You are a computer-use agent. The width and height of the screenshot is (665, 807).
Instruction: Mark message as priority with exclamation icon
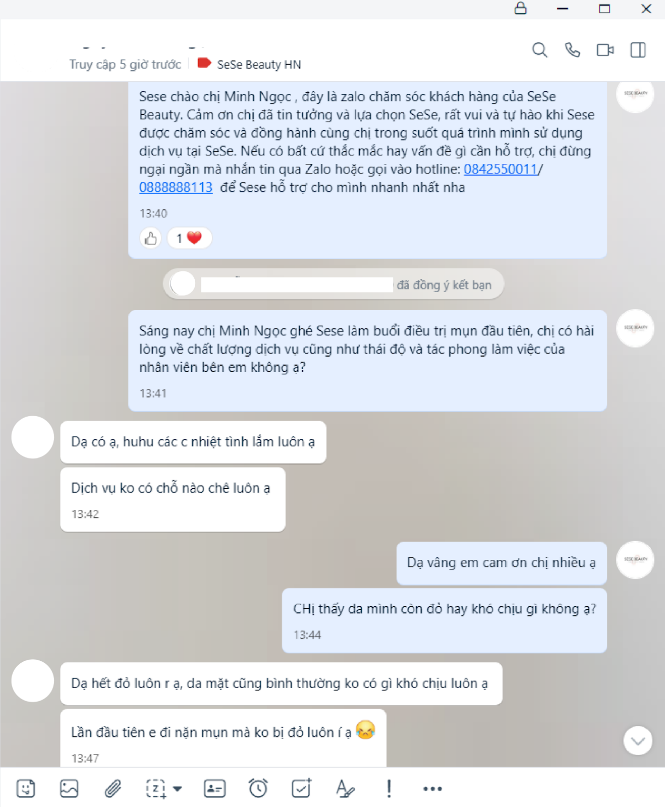(x=389, y=788)
